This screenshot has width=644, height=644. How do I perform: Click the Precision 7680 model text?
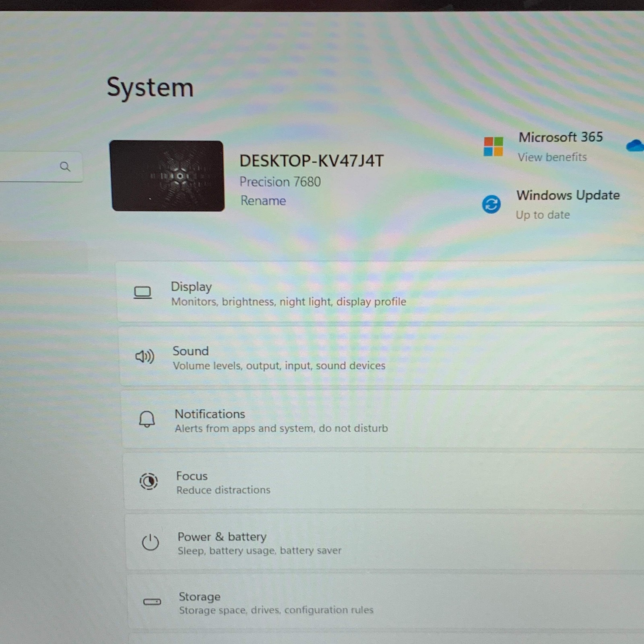click(280, 182)
